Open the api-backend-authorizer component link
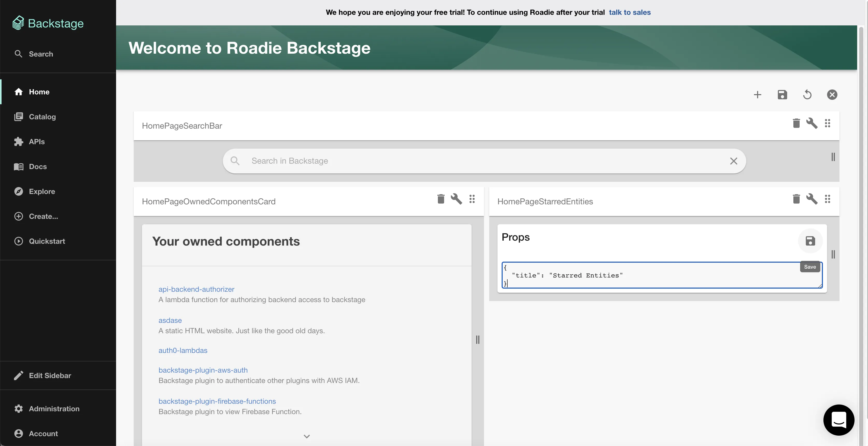This screenshot has width=868, height=446. point(196,289)
